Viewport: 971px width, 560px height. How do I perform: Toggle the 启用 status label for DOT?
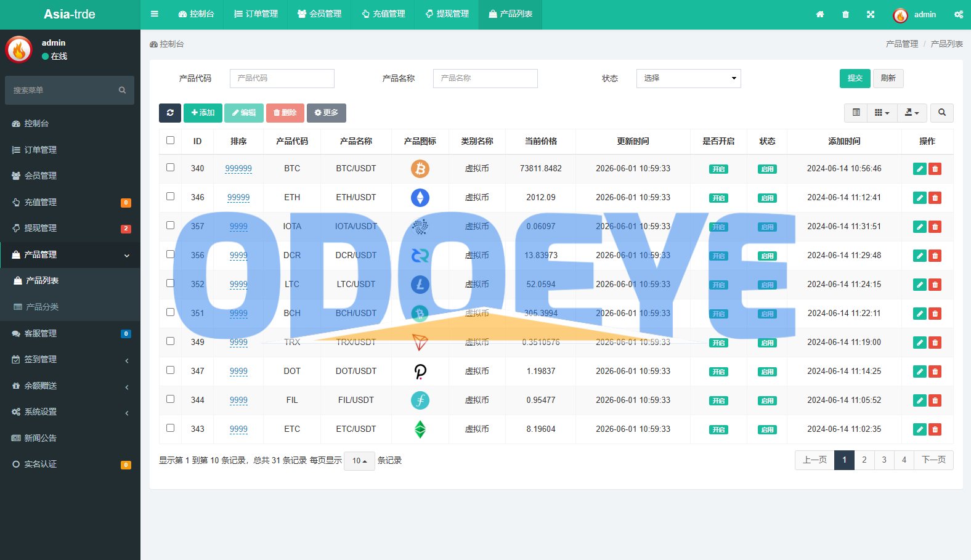(x=767, y=372)
